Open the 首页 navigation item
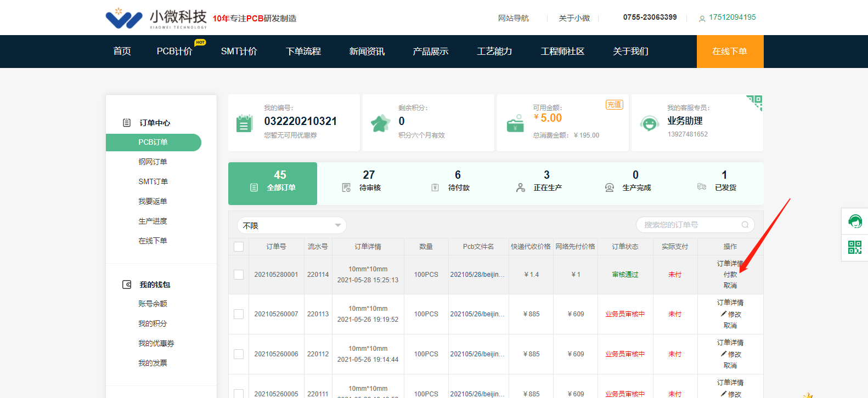 [x=122, y=52]
